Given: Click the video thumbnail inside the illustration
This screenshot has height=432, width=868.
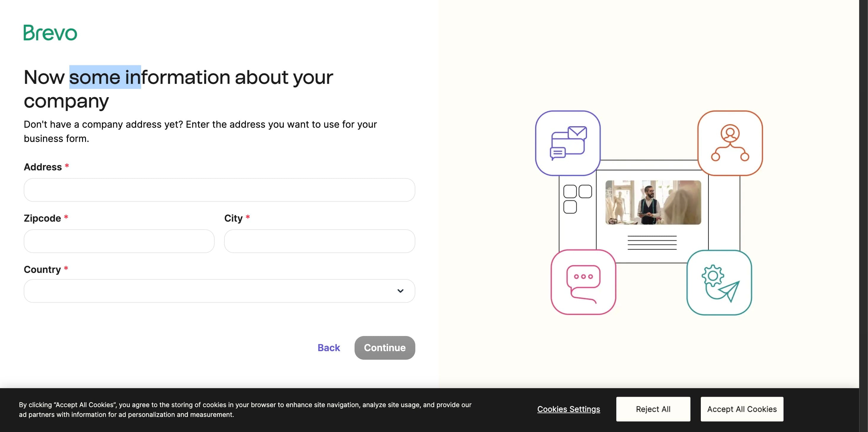Looking at the screenshot, I should point(653,202).
